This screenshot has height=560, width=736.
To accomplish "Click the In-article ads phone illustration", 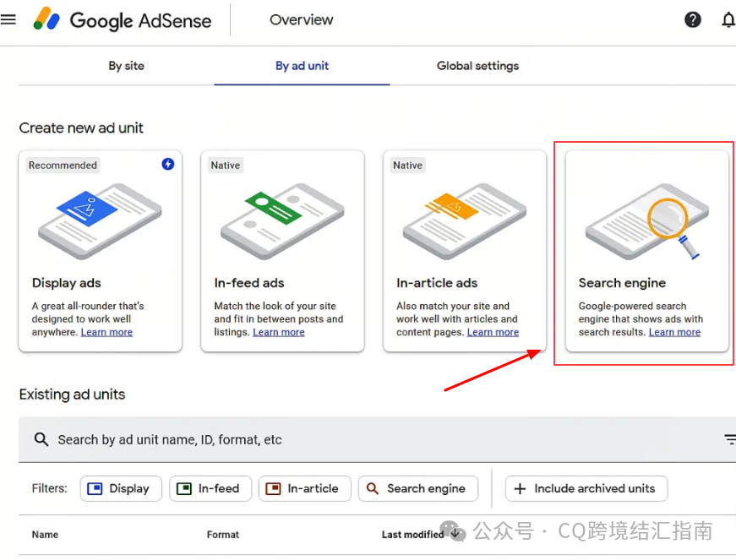I will point(465,221).
